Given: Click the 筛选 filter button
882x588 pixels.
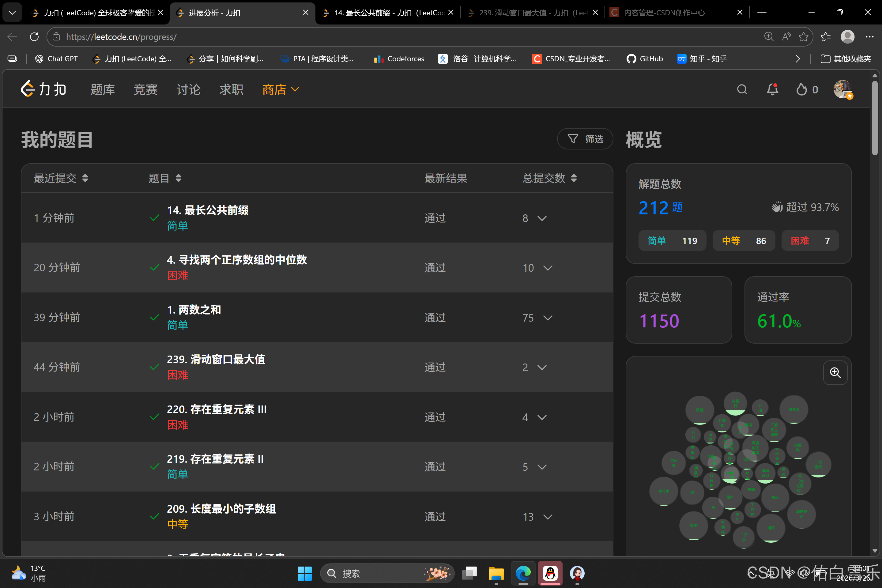Looking at the screenshot, I should click(x=585, y=139).
